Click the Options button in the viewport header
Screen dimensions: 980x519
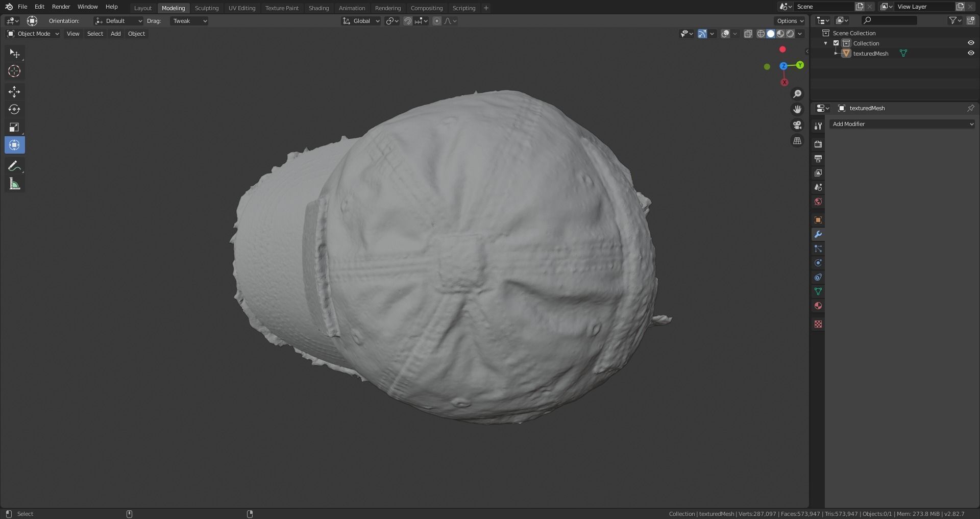[789, 21]
